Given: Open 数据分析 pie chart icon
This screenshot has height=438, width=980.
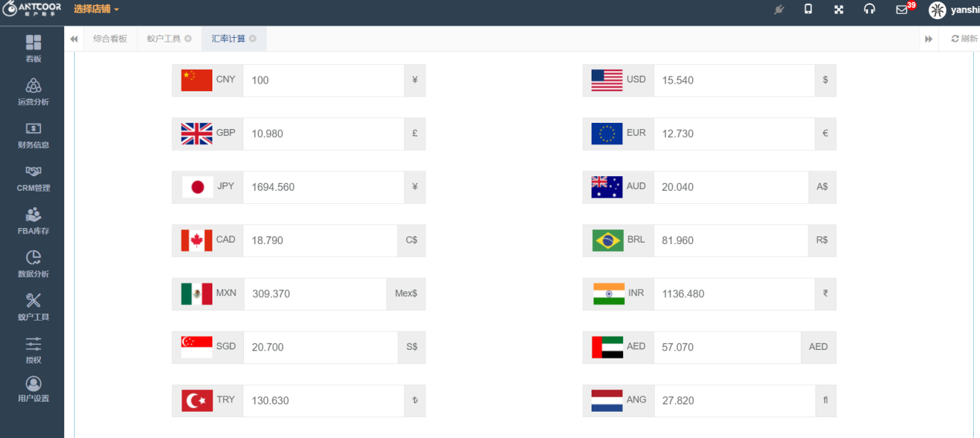Looking at the screenshot, I should (33, 258).
